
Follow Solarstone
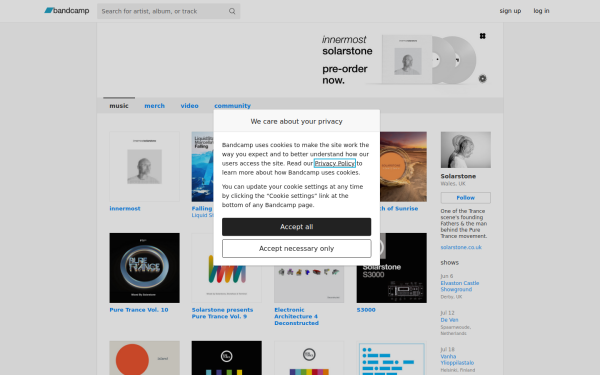[466, 198]
